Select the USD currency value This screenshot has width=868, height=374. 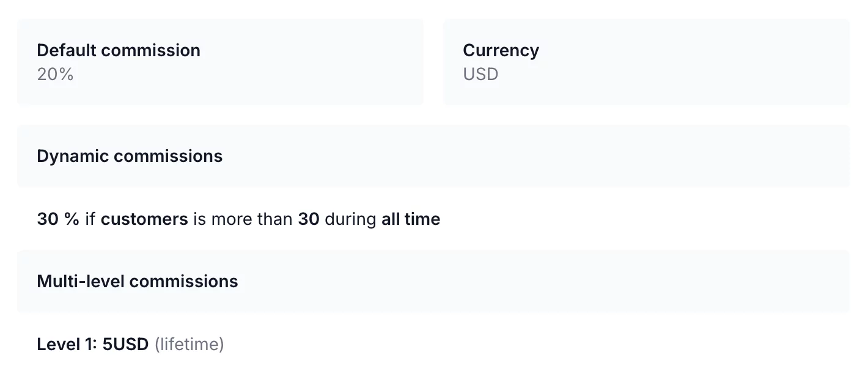tap(480, 75)
